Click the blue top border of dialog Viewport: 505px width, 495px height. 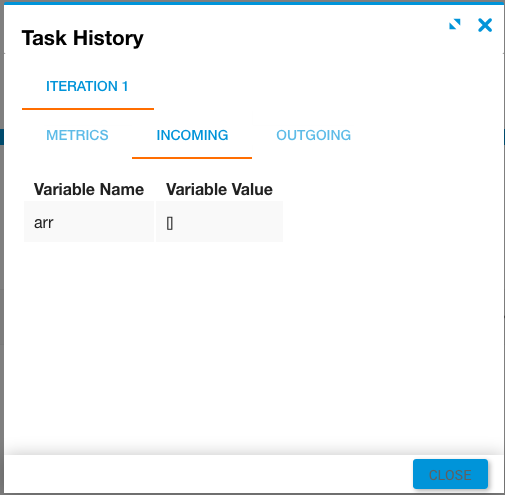pyautogui.click(x=253, y=3)
